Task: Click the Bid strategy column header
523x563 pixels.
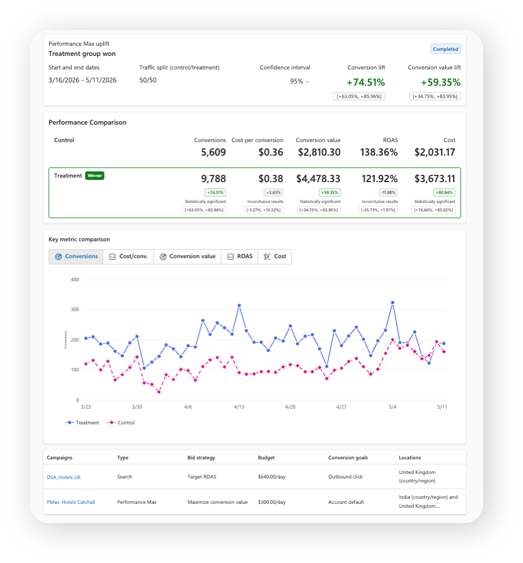Action: pos(201,458)
